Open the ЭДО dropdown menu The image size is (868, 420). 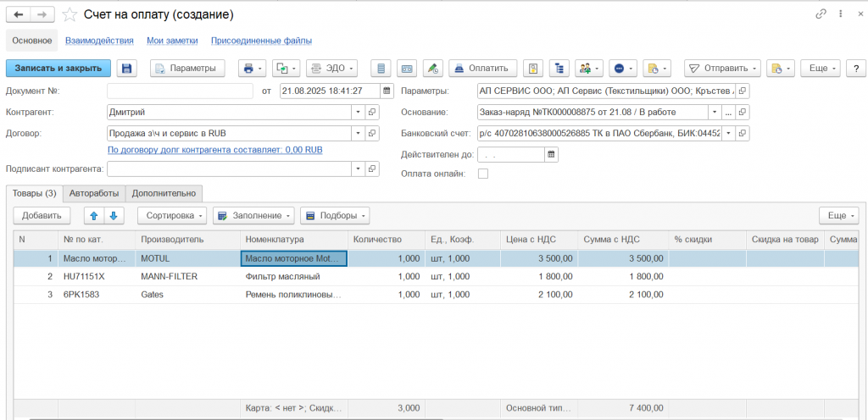coord(331,69)
